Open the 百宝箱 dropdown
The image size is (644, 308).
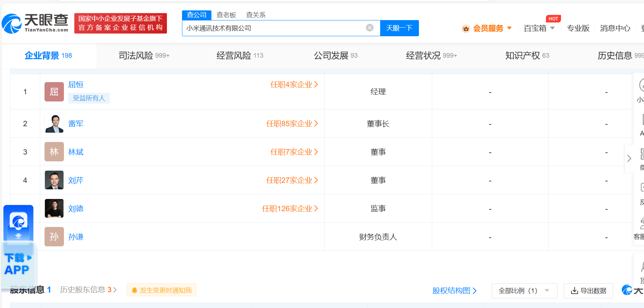tap(539, 28)
